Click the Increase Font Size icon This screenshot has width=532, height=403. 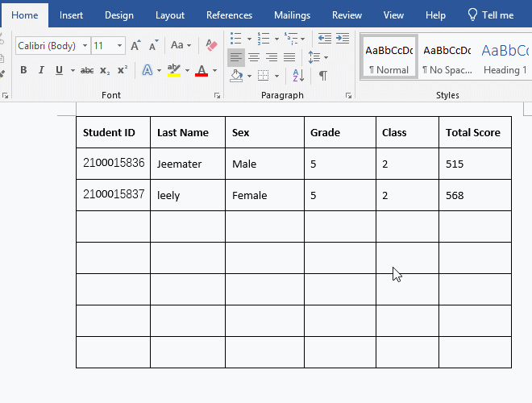135,46
